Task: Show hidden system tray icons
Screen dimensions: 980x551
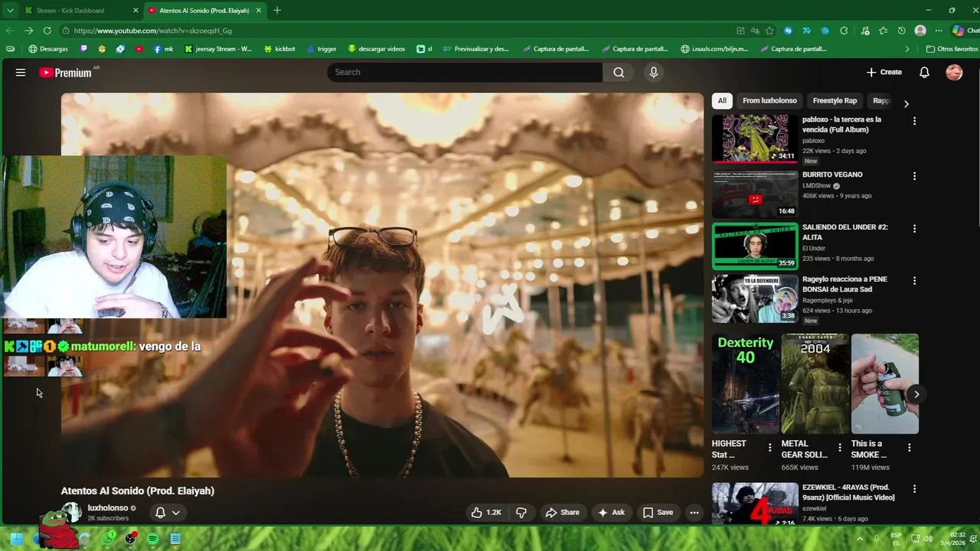Action: 860,539
